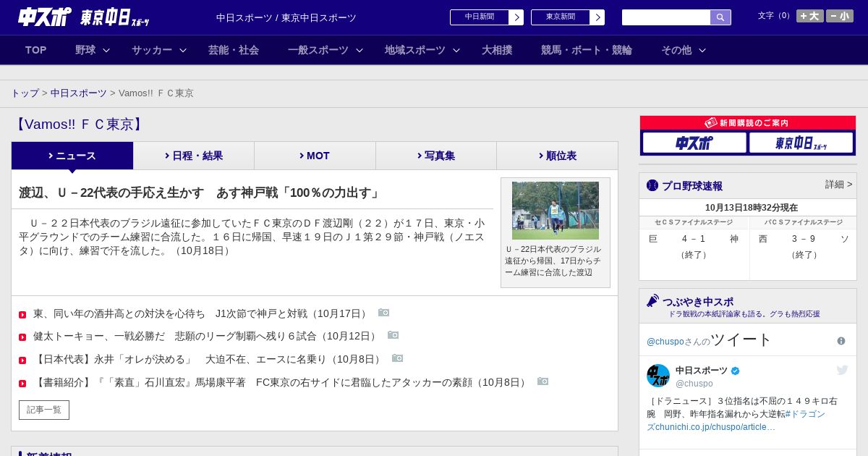Click the つぶやき中スポ megaphone icon

point(652,300)
